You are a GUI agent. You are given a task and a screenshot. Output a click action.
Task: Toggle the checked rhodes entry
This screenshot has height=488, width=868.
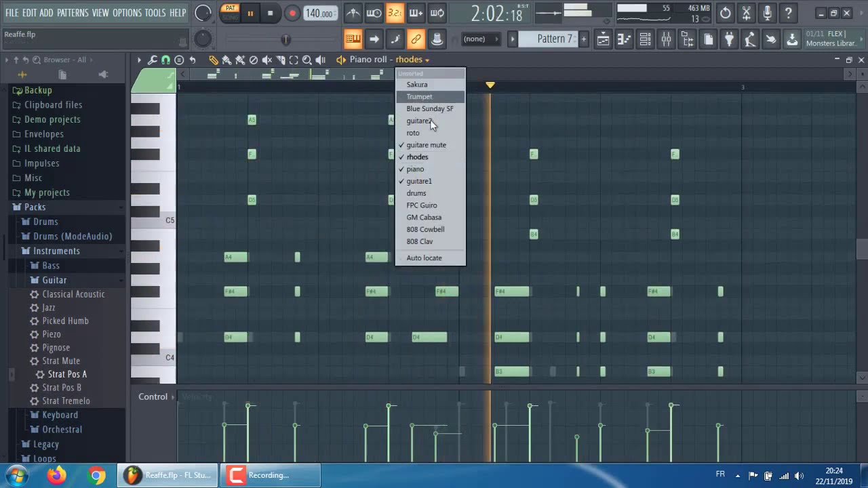[x=430, y=157]
